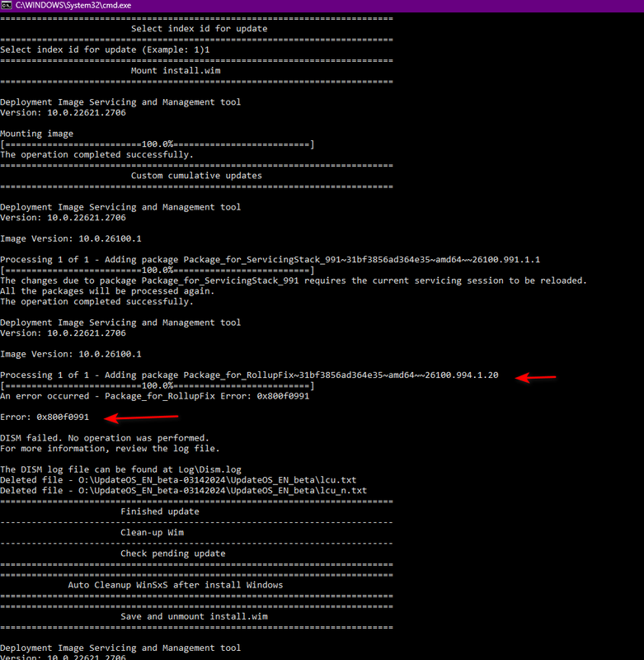Click the 'Select index id for update' header line

click(x=199, y=29)
